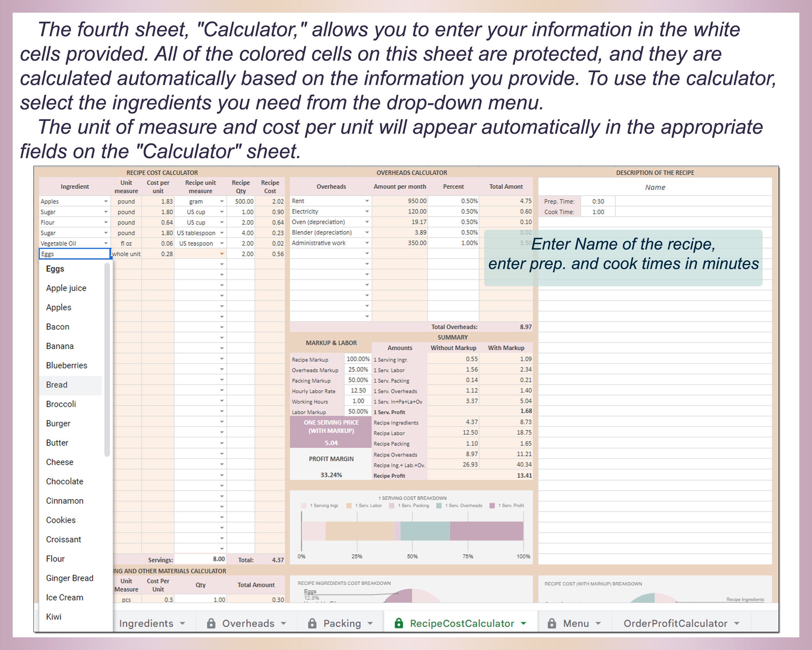This screenshot has height=650, width=812.
Task: Click the Rent amount 950.00 cell
Action: coord(400,201)
